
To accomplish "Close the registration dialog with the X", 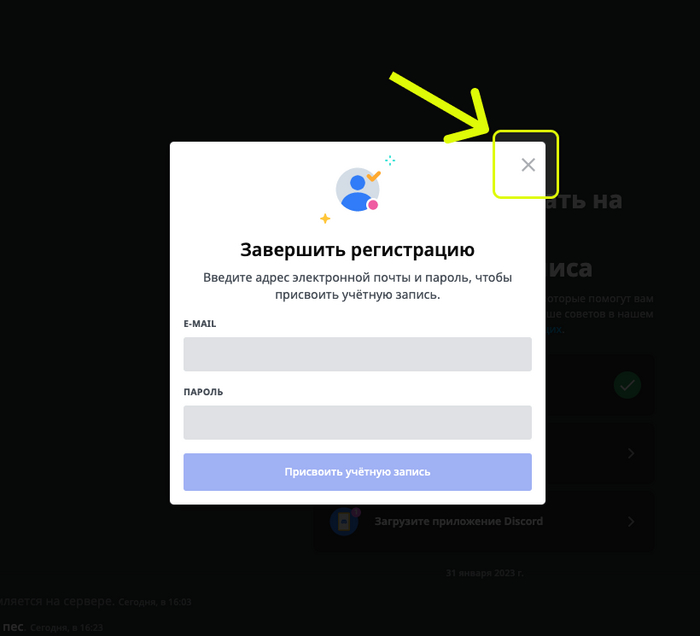I will click(528, 165).
